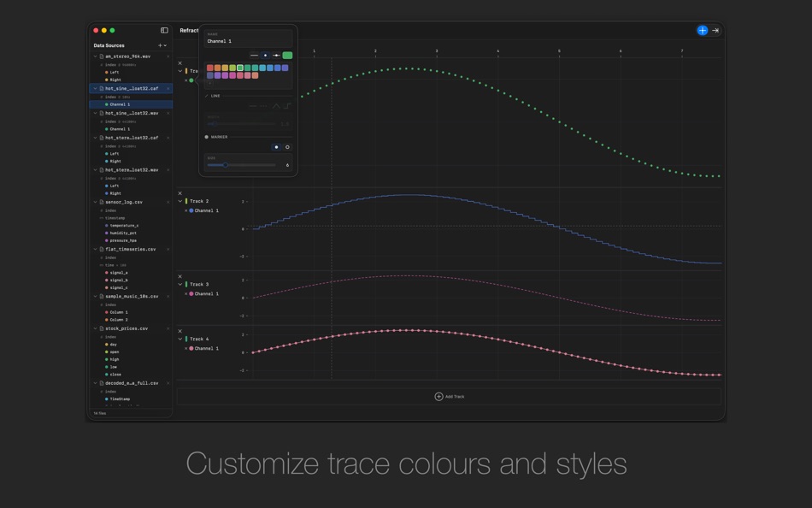Click the decoded_e..a_full.csv file row
Viewport: 812px width, 508px height.
pos(131,384)
